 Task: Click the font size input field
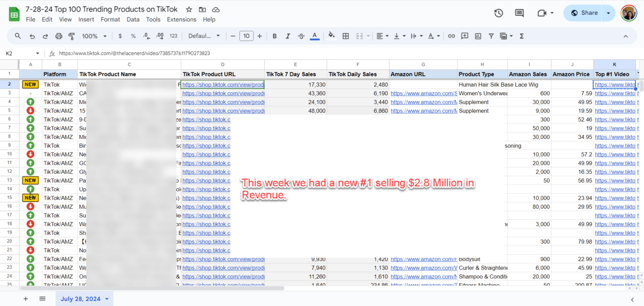pos(246,36)
